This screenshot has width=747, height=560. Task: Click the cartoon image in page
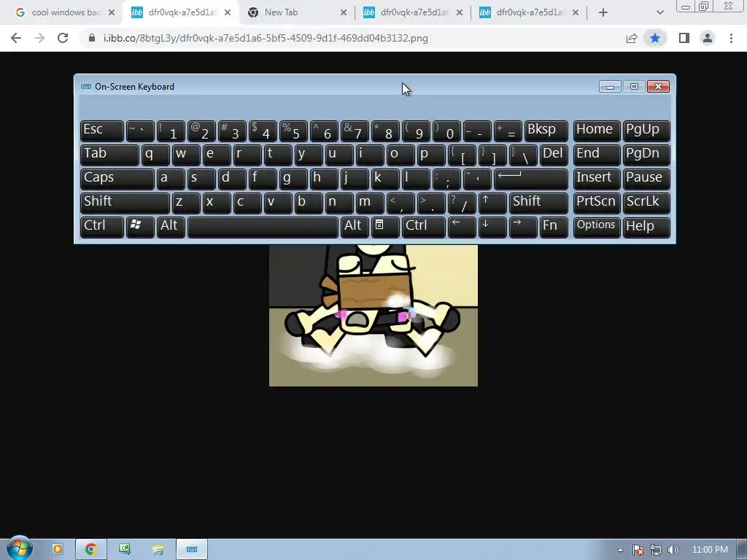(x=373, y=315)
